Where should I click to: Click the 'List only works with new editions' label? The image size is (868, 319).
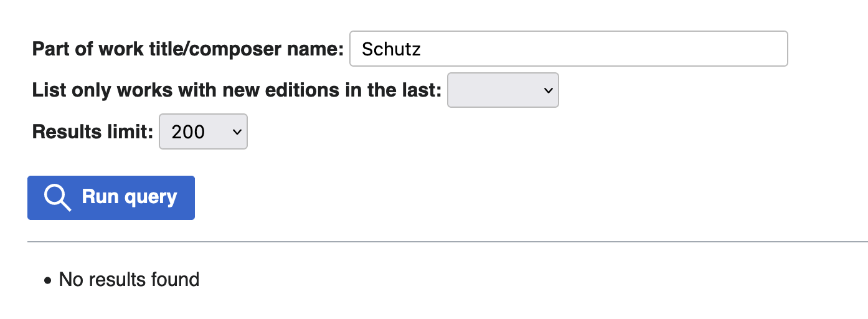click(x=237, y=90)
